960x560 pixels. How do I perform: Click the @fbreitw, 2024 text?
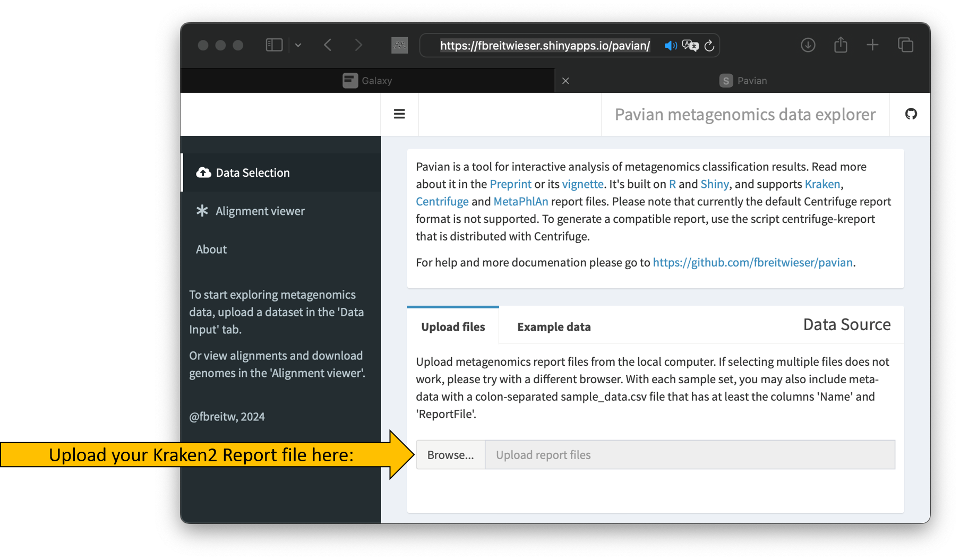pyautogui.click(x=227, y=417)
